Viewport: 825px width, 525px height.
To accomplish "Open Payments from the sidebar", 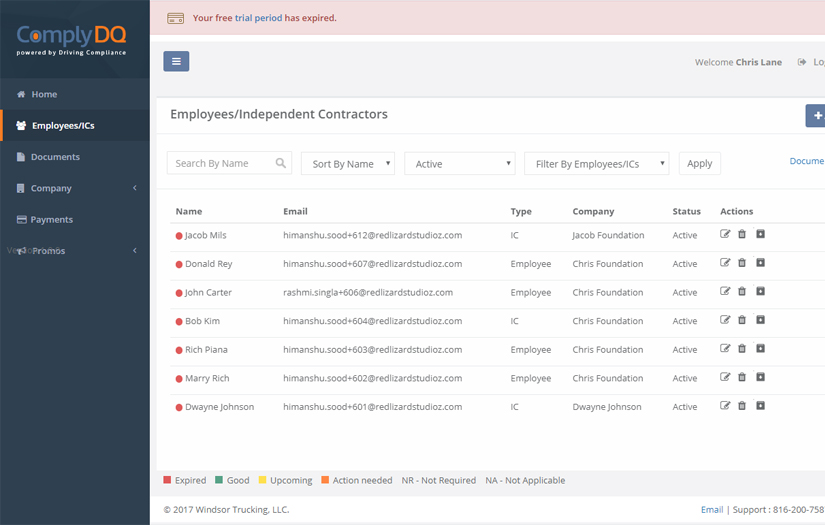I will [x=51, y=220].
